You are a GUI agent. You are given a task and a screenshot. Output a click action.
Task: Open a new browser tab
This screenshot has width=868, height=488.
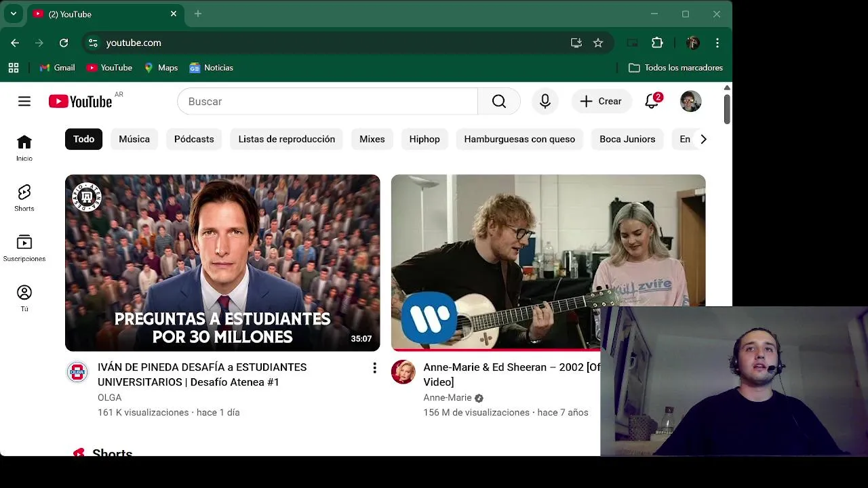tap(198, 14)
